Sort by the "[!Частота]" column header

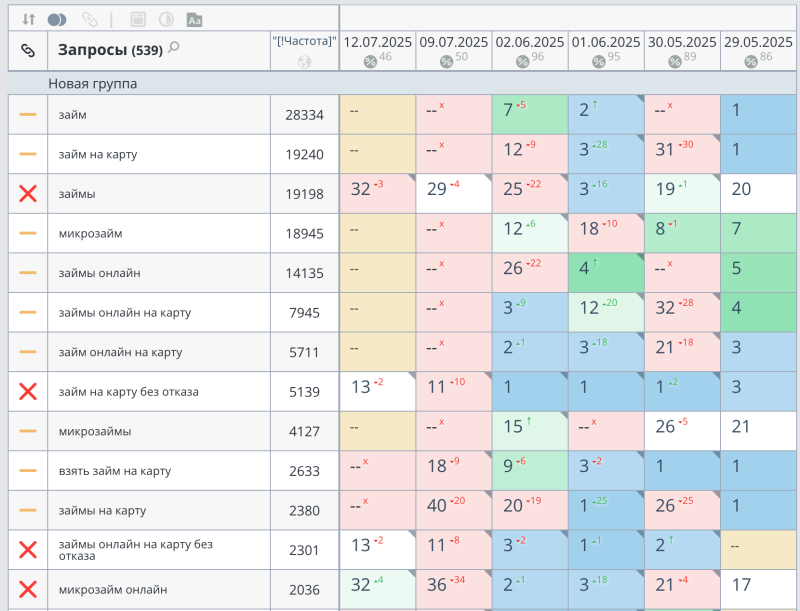coord(304,42)
